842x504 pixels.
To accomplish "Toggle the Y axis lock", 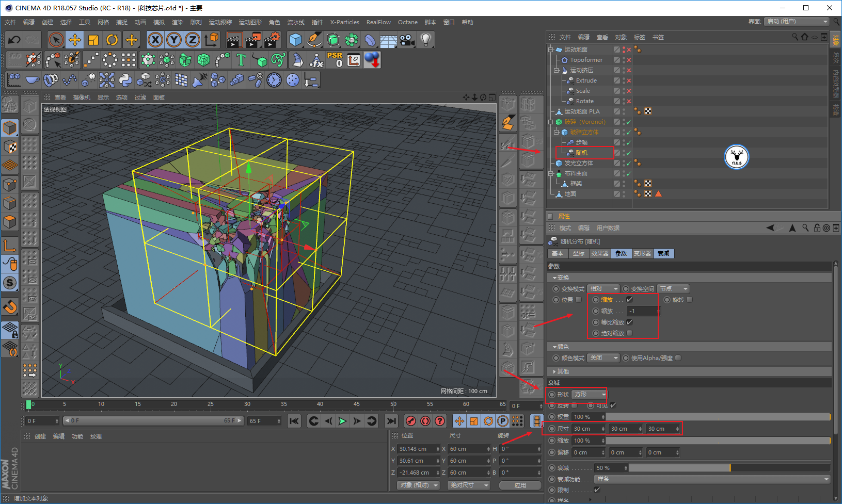I will pyautogui.click(x=174, y=40).
